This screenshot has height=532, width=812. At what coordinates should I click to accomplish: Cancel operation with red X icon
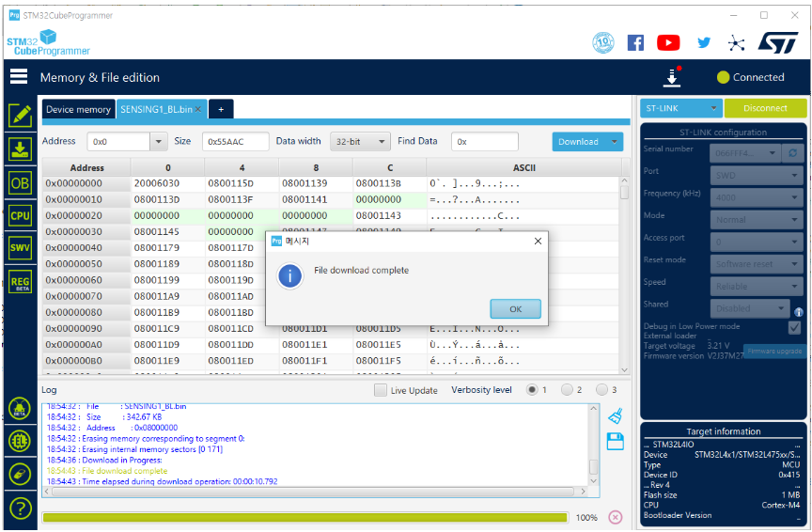[x=616, y=517]
